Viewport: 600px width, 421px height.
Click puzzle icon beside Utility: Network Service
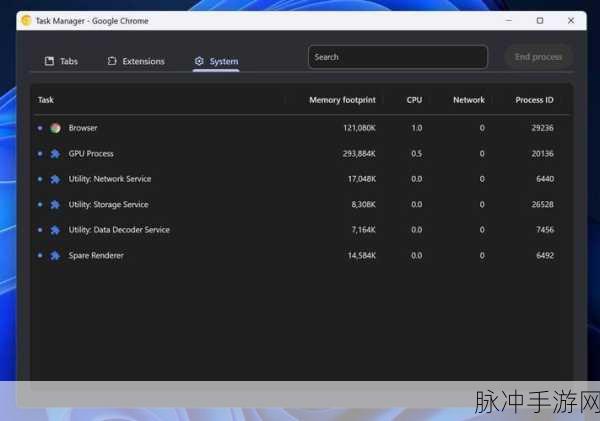tap(55, 179)
